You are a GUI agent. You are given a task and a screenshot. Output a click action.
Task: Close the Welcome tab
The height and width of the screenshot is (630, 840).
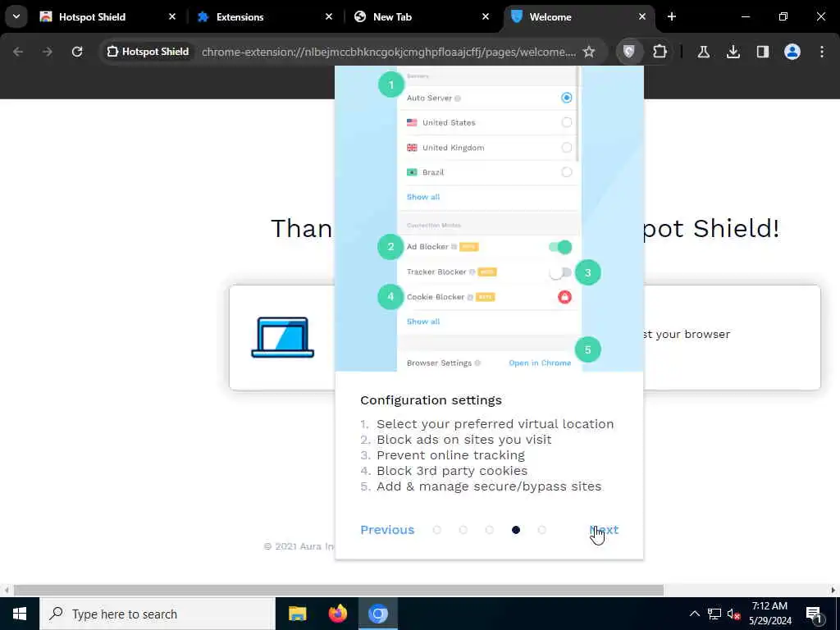pos(641,16)
